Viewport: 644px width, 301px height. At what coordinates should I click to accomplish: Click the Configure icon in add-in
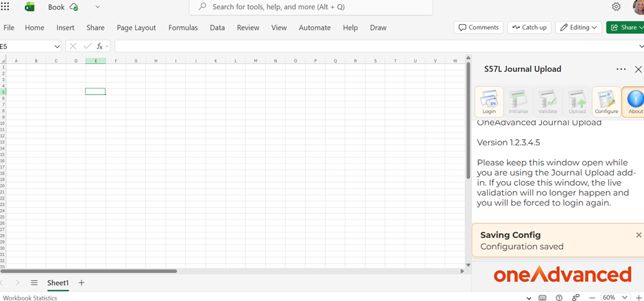(606, 102)
